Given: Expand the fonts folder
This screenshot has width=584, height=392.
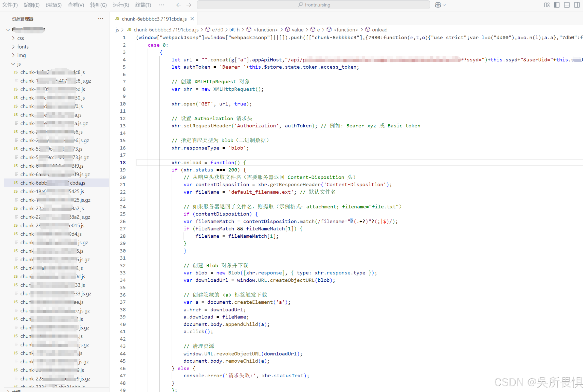Looking at the screenshot, I should click(x=13, y=47).
